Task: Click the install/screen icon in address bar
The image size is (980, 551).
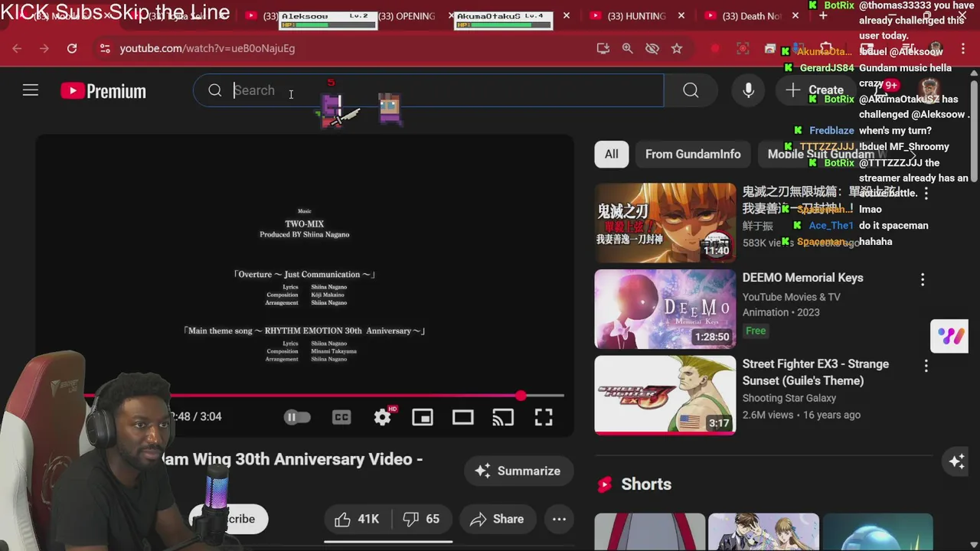Action: tap(603, 48)
